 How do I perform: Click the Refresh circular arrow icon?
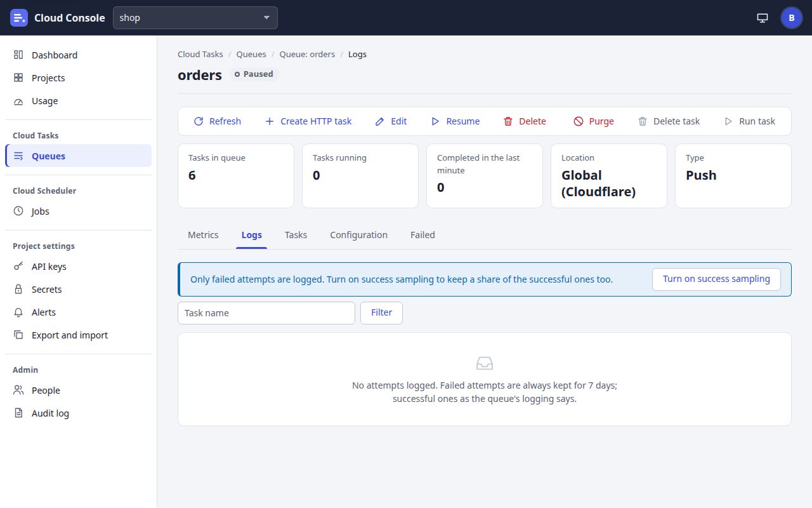199,121
